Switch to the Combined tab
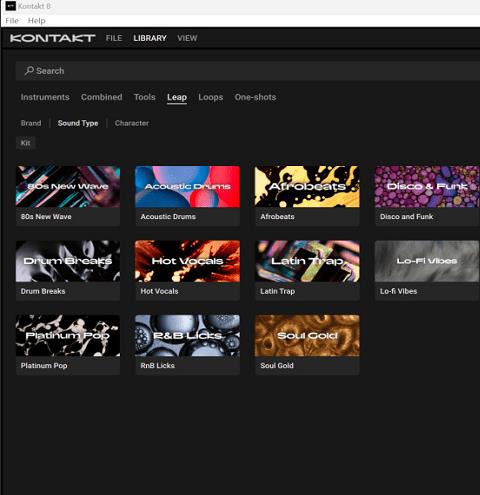Screen dimensions: 480x495 point(102,97)
